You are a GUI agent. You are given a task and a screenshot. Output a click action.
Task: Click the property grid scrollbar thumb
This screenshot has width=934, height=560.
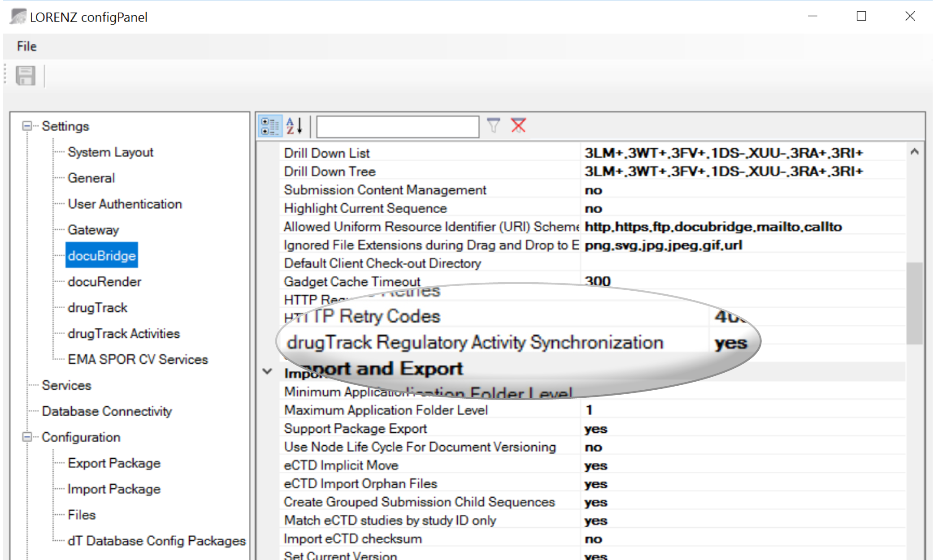click(915, 303)
